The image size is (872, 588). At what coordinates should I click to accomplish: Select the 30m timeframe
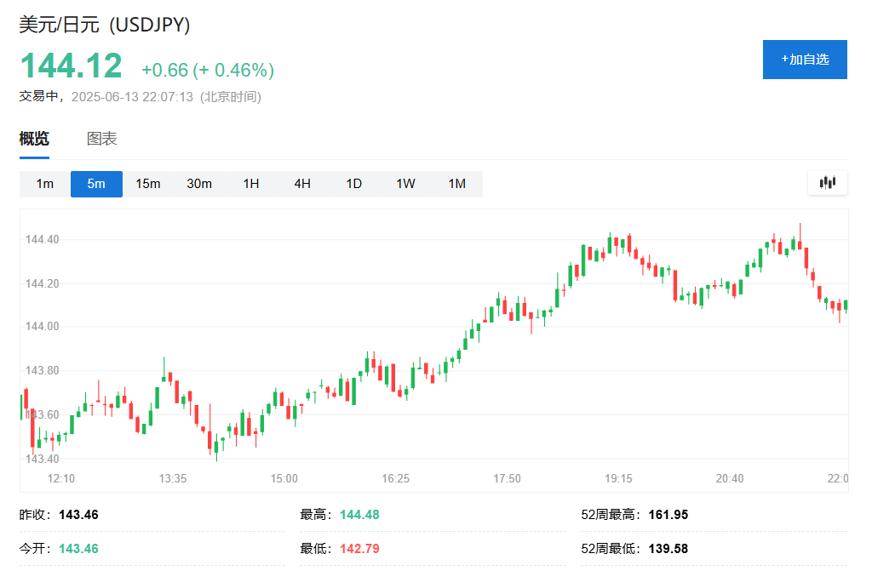pyautogui.click(x=199, y=184)
